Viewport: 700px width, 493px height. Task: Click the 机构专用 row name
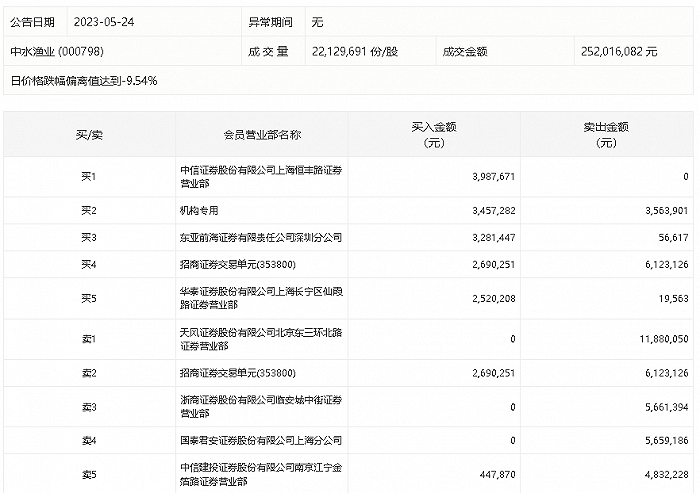tap(199, 211)
